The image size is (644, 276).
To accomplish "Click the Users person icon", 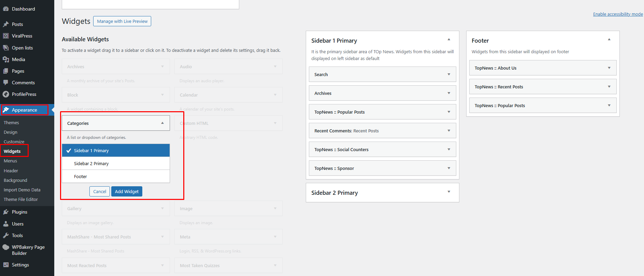I will [x=6, y=224].
